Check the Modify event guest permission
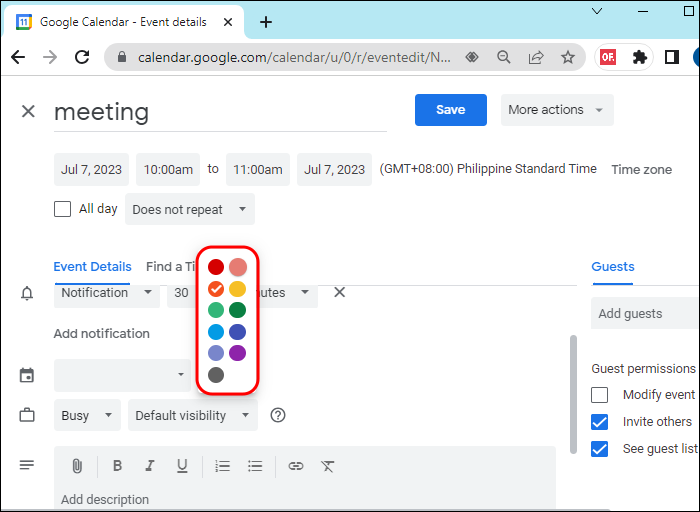 click(599, 395)
